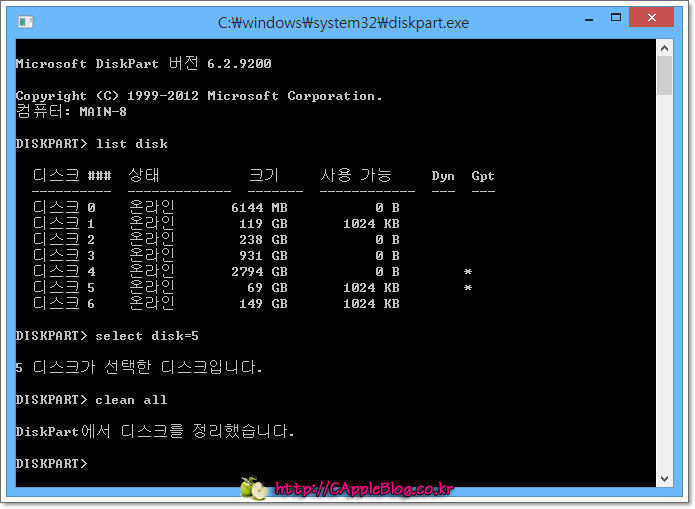The image size is (695, 509).
Task: Click the '5 디스크가 선택한 디스크입니다.' message
Action: coord(139,367)
